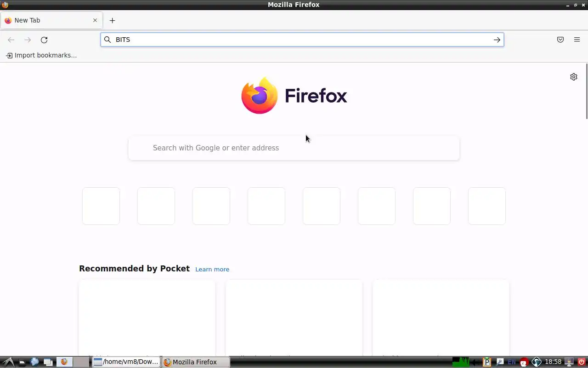Select the New Tab tab
588x368 pixels.
tap(51, 20)
